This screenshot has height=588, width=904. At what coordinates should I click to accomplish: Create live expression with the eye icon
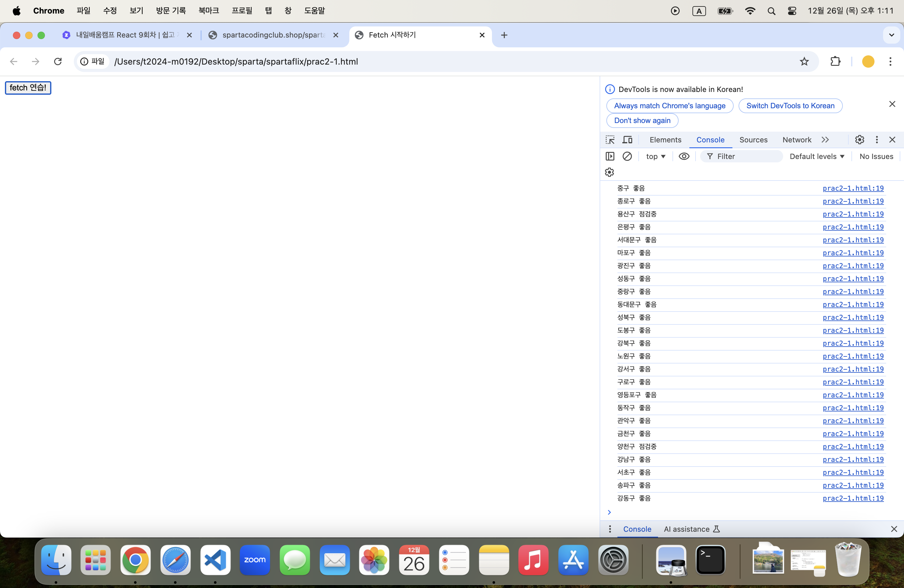coord(684,156)
